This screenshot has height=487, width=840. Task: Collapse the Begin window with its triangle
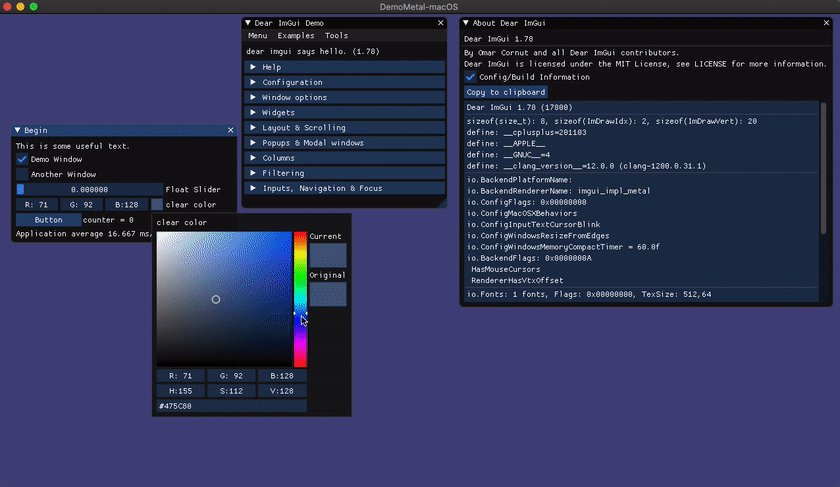tap(18, 130)
